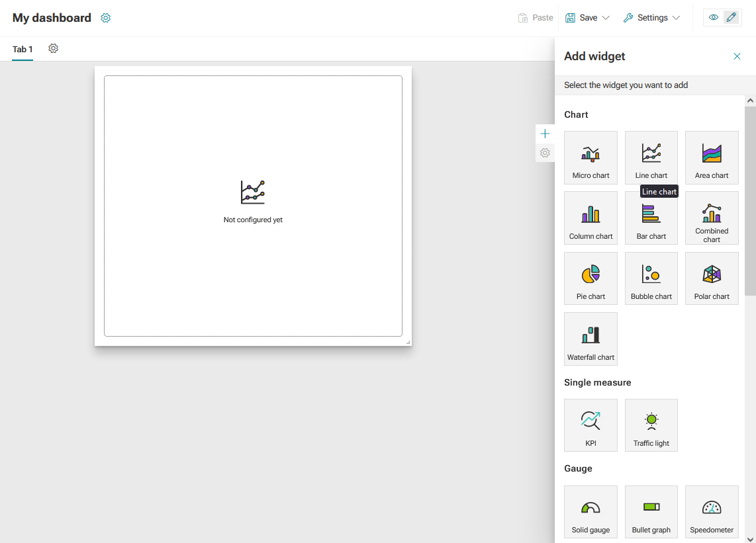Switch to edit mode pencil icon
The height and width of the screenshot is (543, 756).
tap(732, 17)
